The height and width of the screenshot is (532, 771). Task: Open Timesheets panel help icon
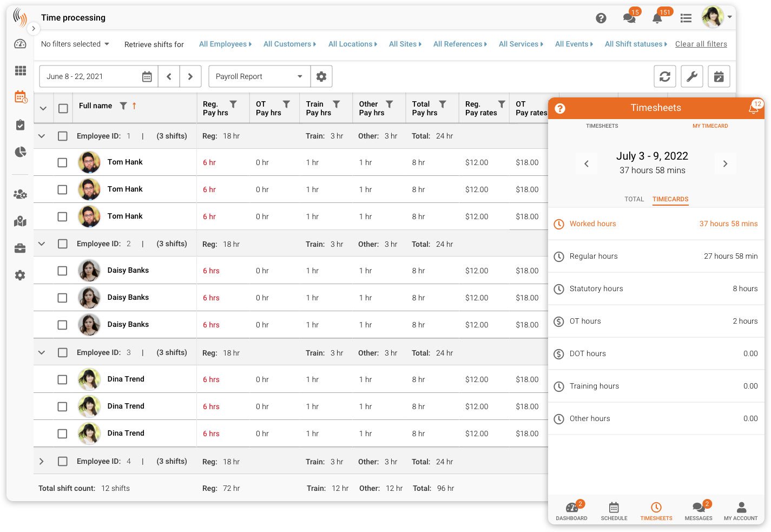click(560, 108)
